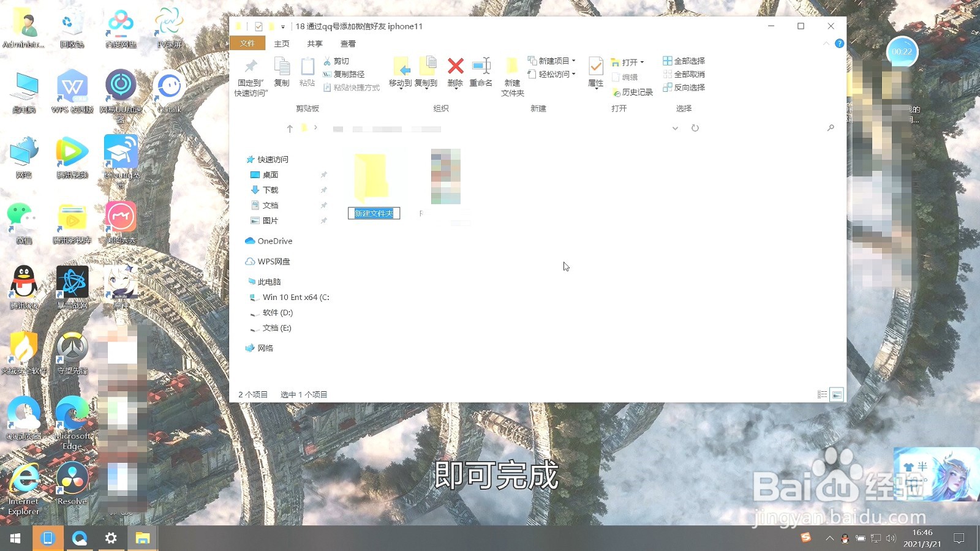
Task: Click the Up arrow in address bar
Action: (x=290, y=129)
